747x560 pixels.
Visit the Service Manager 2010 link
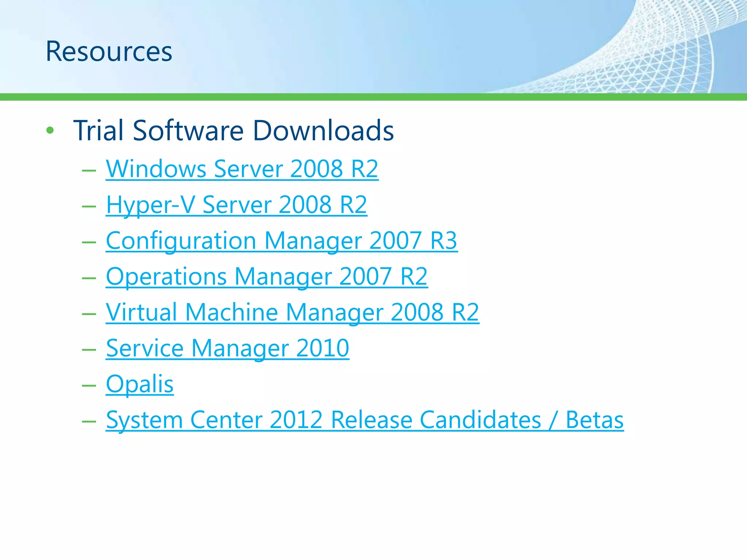pos(228,348)
